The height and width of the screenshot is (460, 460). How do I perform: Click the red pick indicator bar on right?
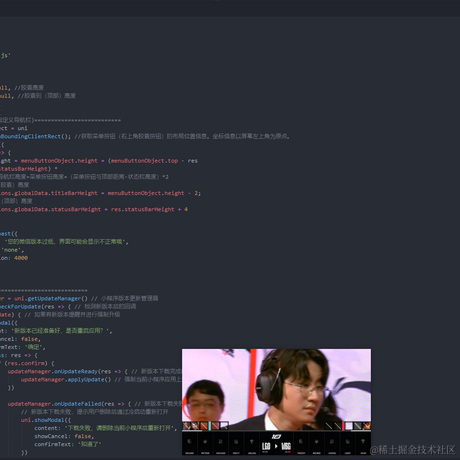pos(343,426)
